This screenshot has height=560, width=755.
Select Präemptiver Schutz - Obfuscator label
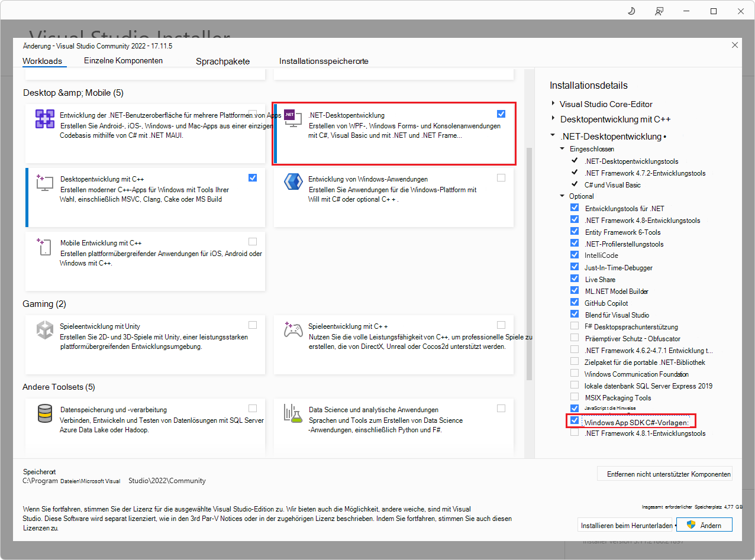(x=633, y=338)
